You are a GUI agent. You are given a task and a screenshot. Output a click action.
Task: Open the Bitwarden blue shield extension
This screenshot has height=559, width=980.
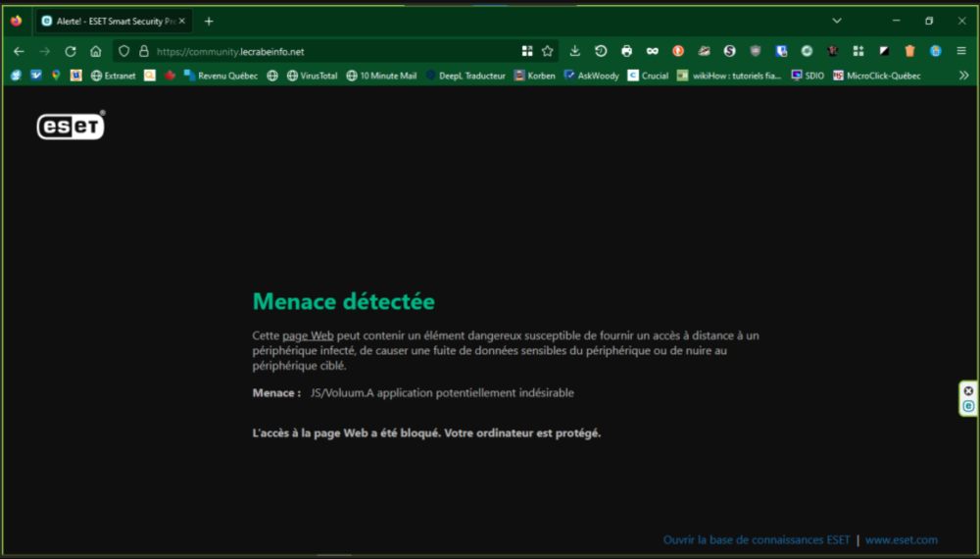coord(781,51)
